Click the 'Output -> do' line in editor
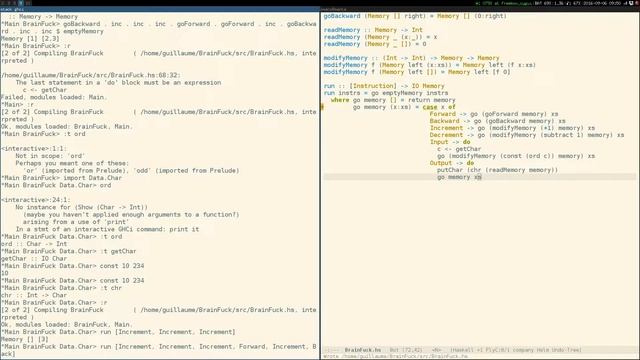 tap(452, 163)
